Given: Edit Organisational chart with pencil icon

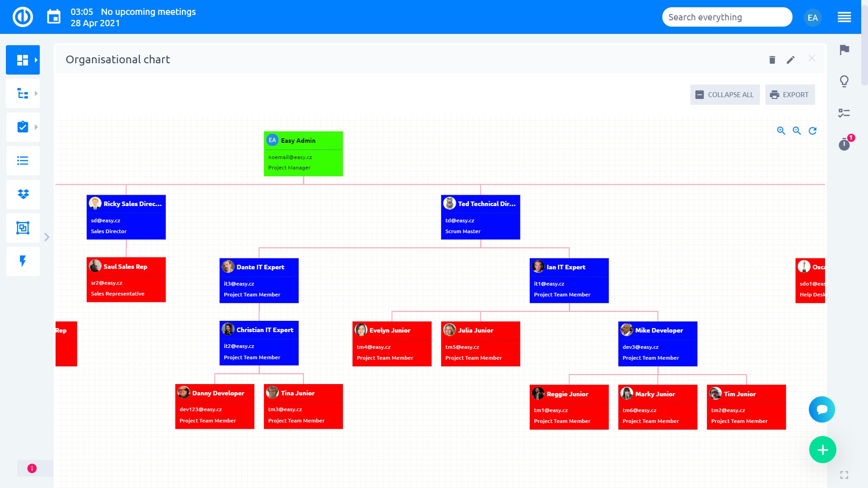Looking at the screenshot, I should [790, 60].
